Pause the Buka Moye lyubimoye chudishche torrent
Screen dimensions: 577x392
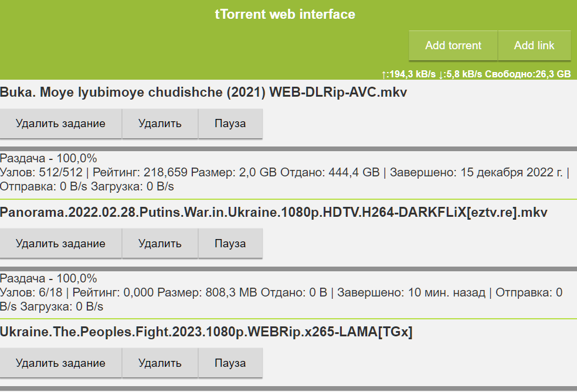pyautogui.click(x=230, y=124)
